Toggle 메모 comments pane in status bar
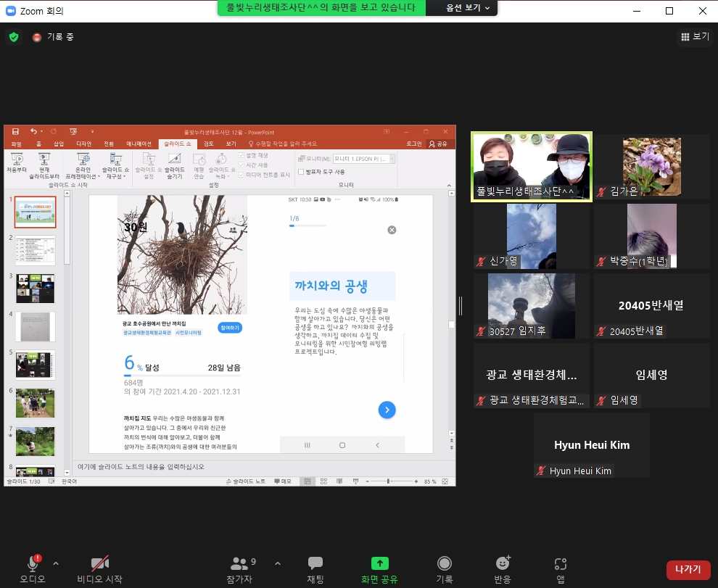This screenshot has height=588, width=718. coord(283,481)
